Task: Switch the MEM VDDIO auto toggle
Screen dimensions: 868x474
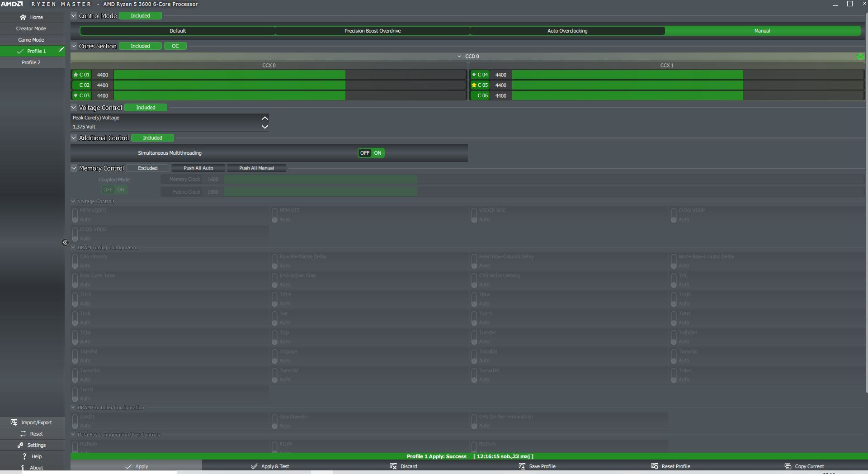Action: click(75, 215)
